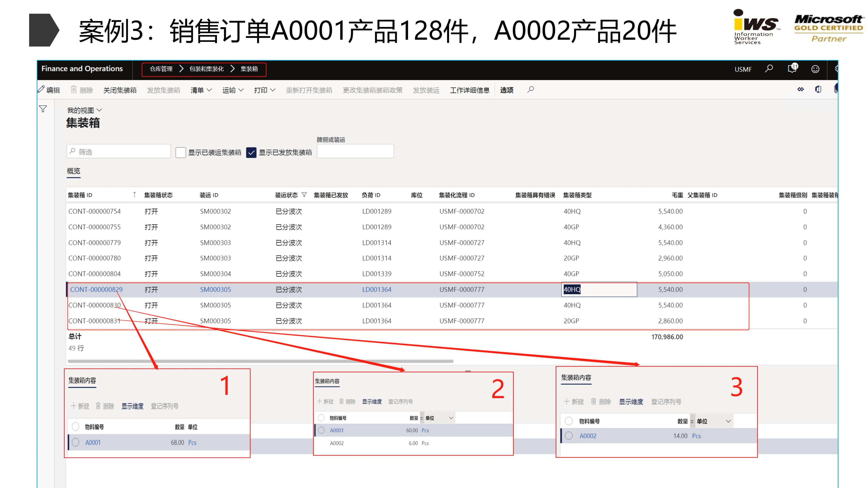Screen dimensions: 868x488
Task: Click 集装箱 in the breadcrumb
Action: tap(249, 69)
